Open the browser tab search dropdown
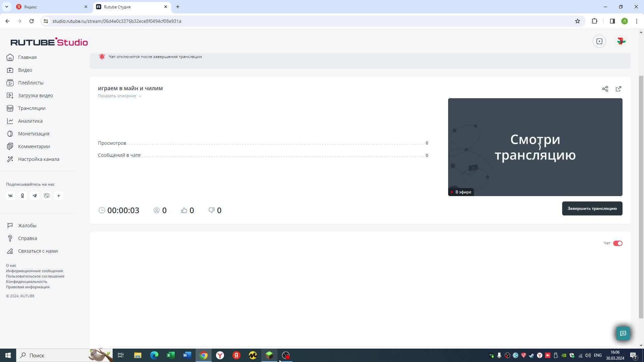The height and width of the screenshot is (362, 644). 6,7
